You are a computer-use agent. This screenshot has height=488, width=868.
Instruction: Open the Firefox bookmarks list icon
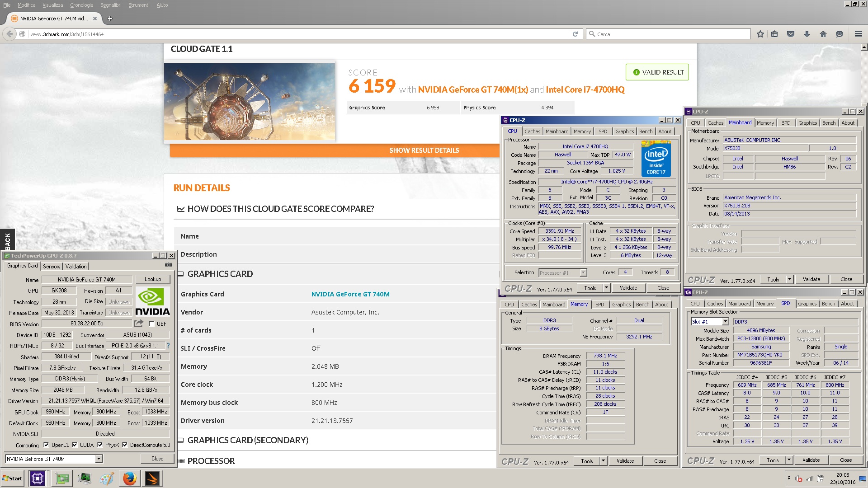pos(774,34)
